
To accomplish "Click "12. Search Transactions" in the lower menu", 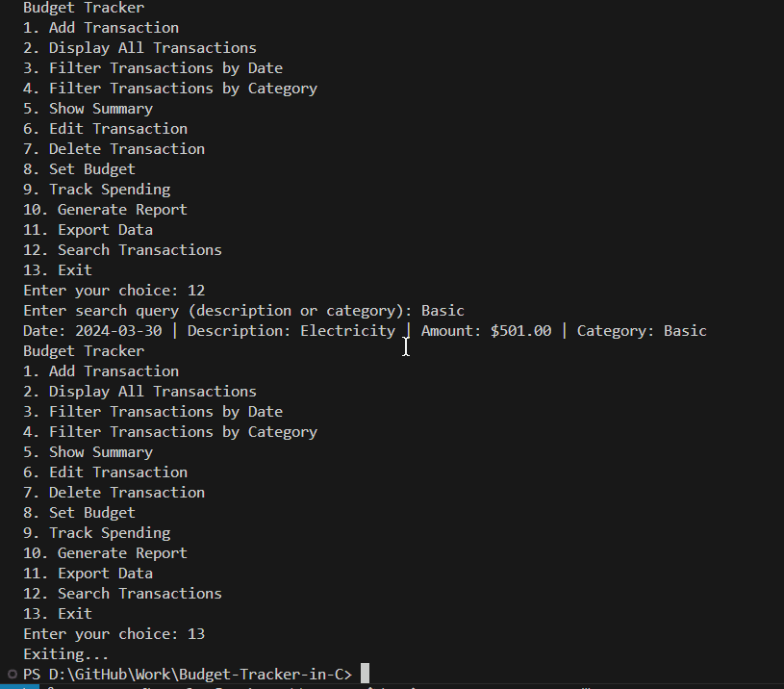I will (122, 594).
